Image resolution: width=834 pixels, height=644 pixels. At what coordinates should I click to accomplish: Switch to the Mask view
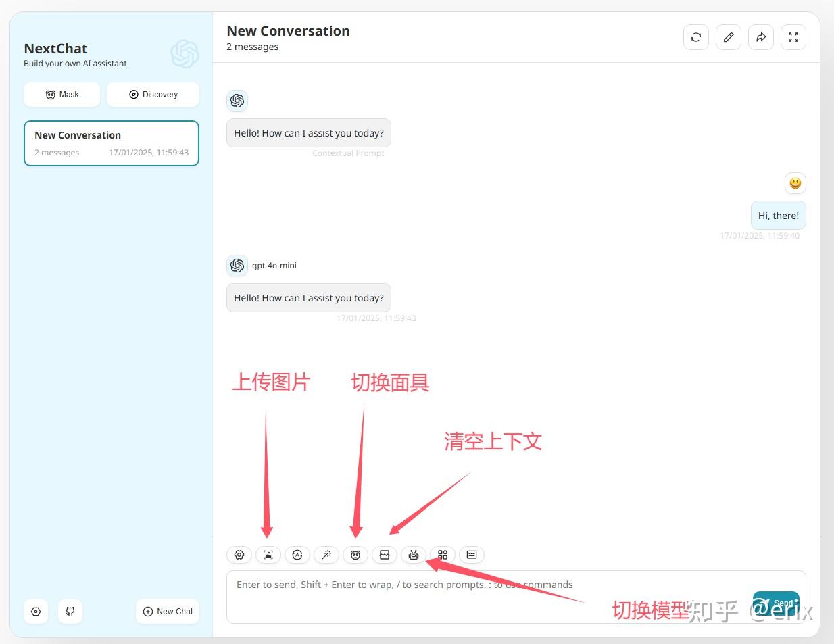62,94
